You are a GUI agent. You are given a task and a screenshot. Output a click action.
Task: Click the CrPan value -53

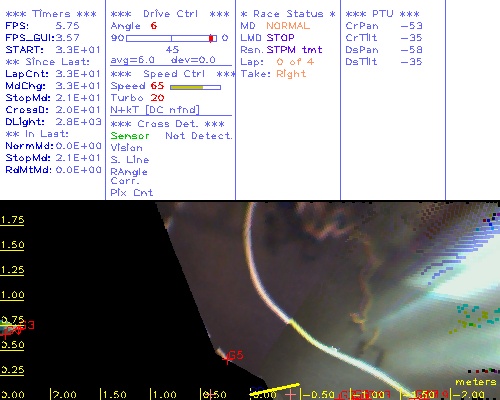412,26
